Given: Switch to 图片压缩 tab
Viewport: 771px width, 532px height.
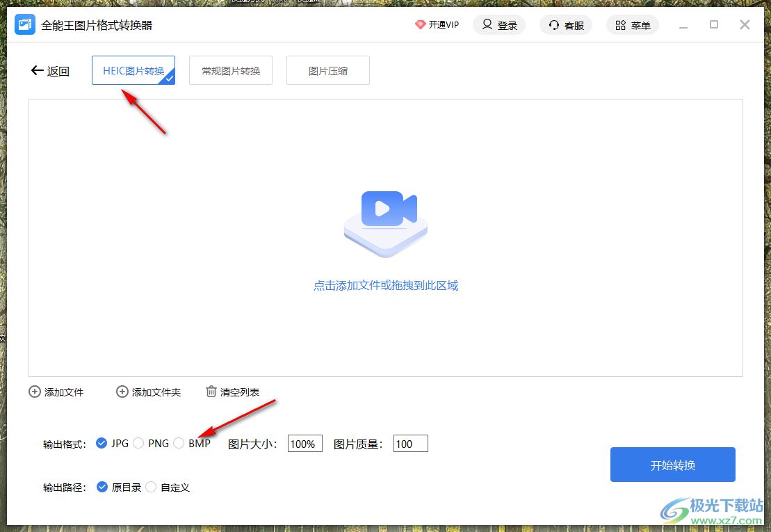Looking at the screenshot, I should [328, 70].
